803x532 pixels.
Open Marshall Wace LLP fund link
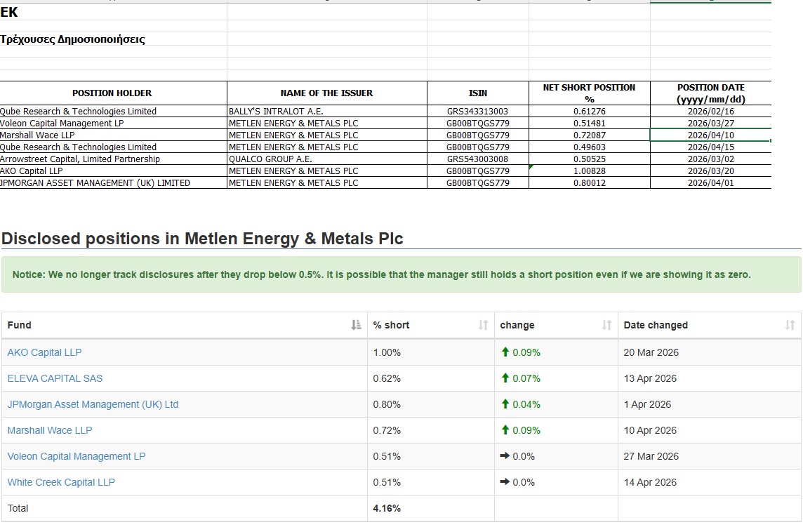(x=50, y=430)
